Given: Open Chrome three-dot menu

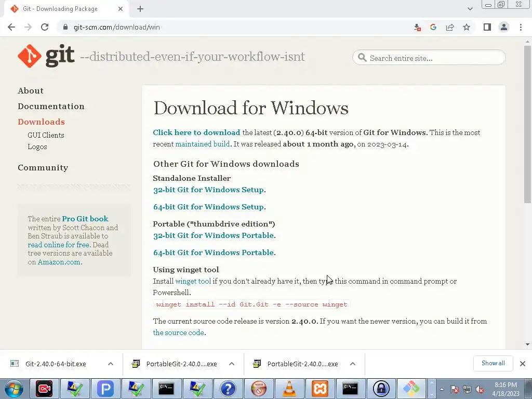Looking at the screenshot, I should 521,27.
